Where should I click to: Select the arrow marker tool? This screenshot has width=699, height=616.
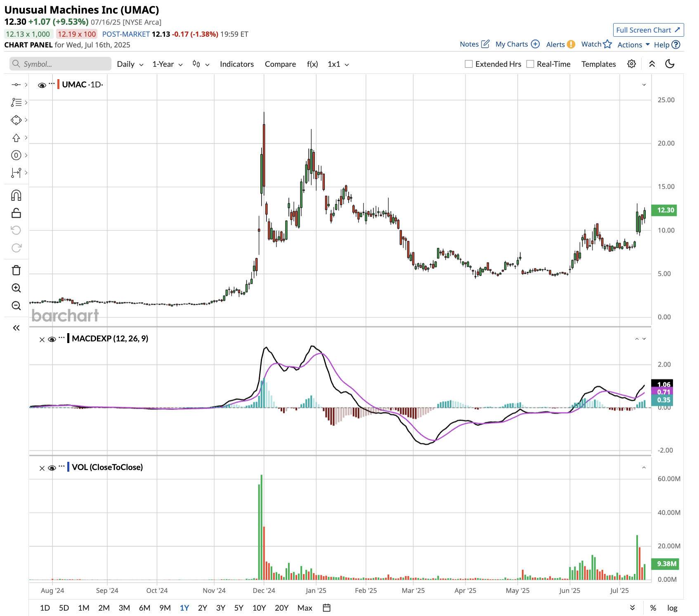[16, 138]
